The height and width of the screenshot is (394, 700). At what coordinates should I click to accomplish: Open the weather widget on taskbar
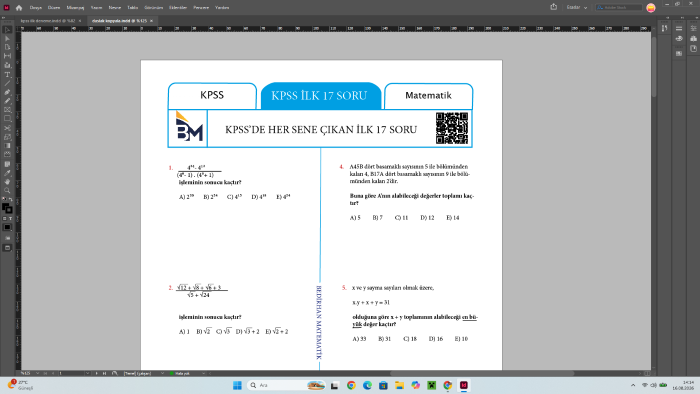(21, 385)
